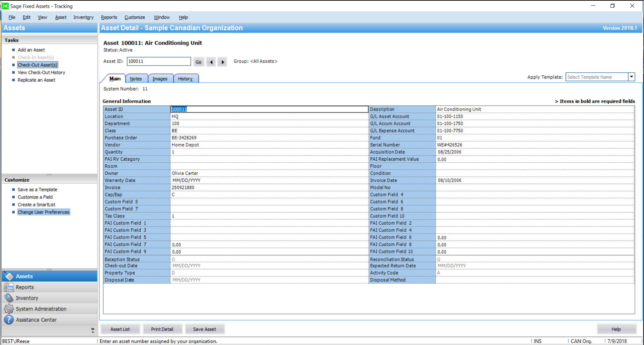Click Save as a Template
This screenshot has height=345, width=644.
point(38,189)
